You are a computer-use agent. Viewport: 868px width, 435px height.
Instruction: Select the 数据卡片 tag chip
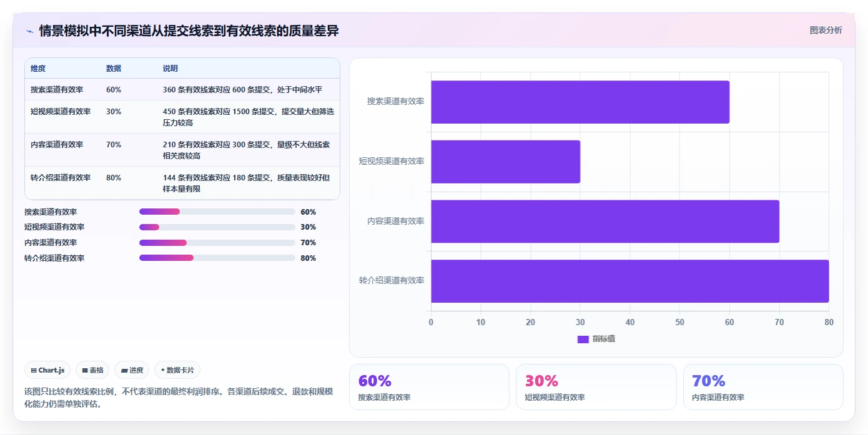point(177,370)
